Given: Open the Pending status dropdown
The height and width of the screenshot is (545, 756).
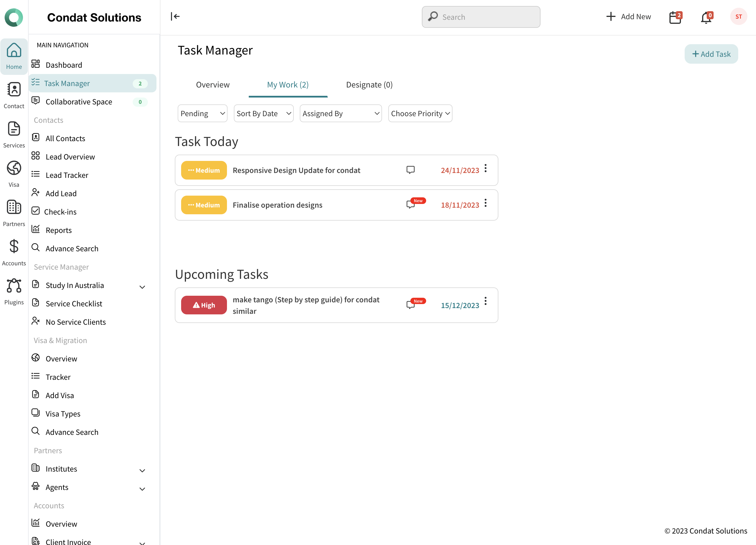Looking at the screenshot, I should pyautogui.click(x=202, y=113).
